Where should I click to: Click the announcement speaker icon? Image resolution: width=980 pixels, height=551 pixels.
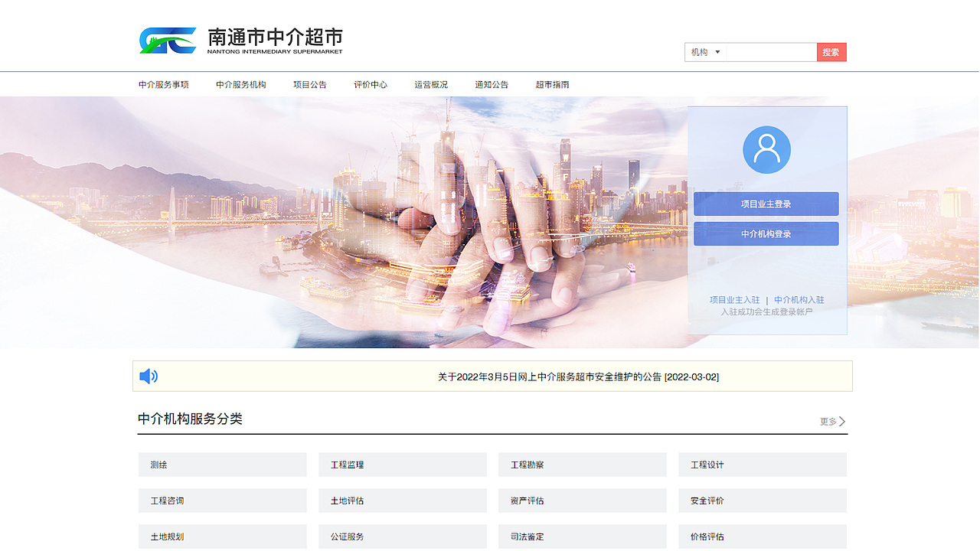click(149, 376)
